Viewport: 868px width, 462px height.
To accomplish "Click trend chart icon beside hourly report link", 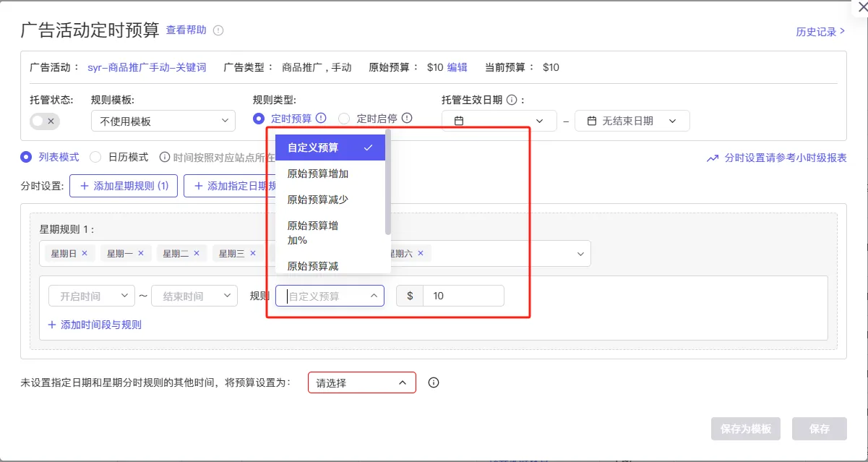I will click(x=713, y=158).
